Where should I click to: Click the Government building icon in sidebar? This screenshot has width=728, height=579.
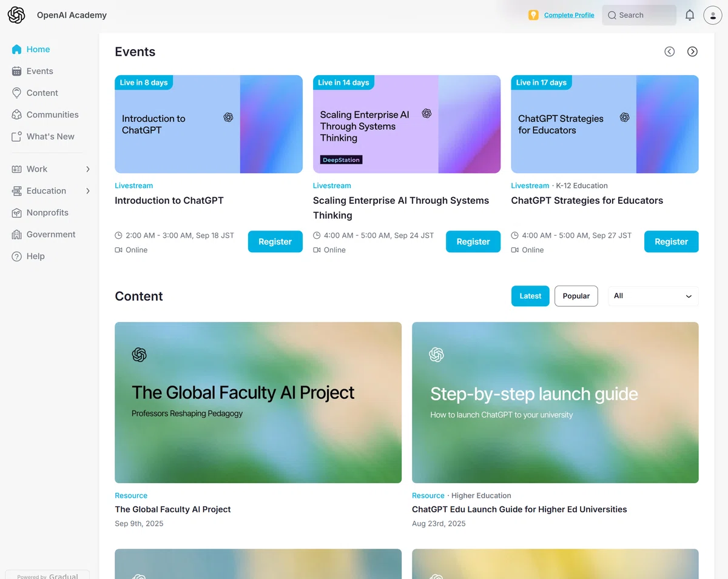(x=16, y=235)
